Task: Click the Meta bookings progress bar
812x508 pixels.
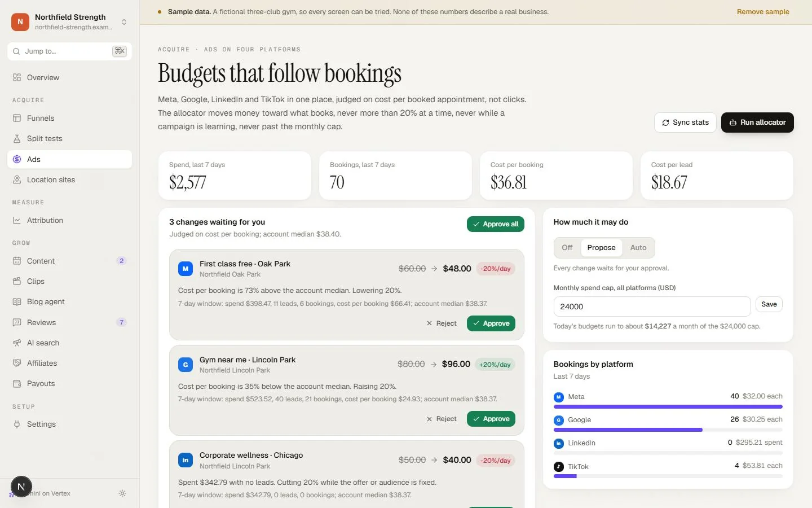Action: pyautogui.click(x=668, y=406)
